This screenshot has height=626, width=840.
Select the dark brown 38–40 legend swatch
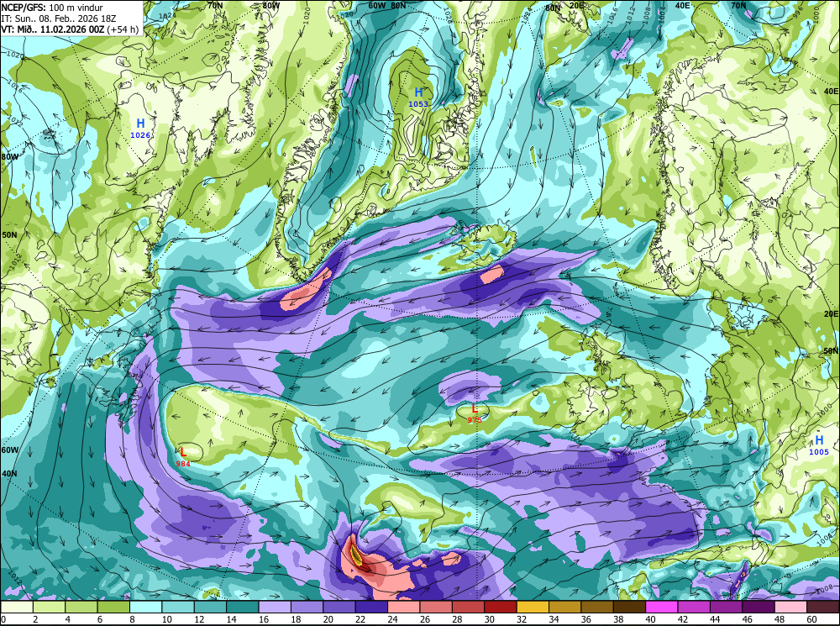[x=629, y=607]
